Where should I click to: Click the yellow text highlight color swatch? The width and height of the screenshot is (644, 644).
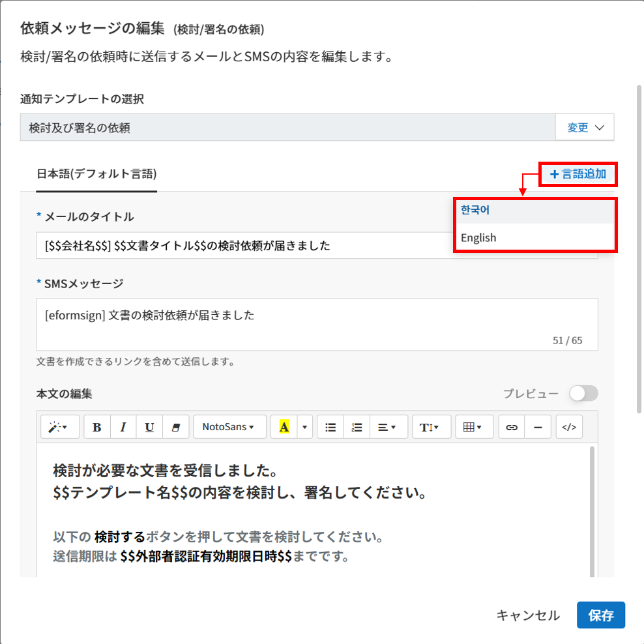284,427
